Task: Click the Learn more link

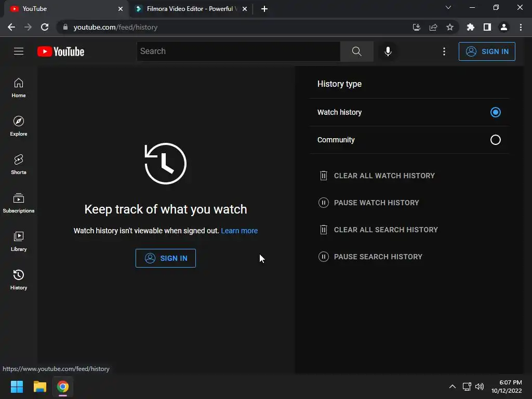Action: click(239, 231)
